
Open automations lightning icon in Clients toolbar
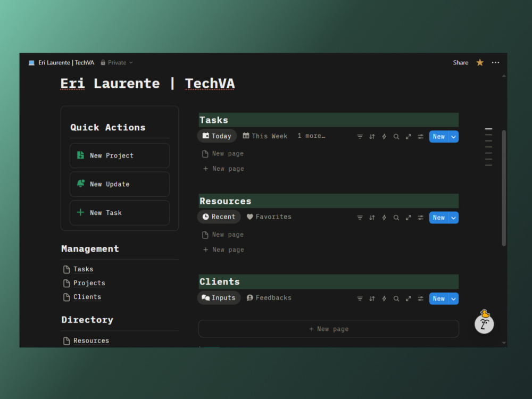pyautogui.click(x=384, y=298)
